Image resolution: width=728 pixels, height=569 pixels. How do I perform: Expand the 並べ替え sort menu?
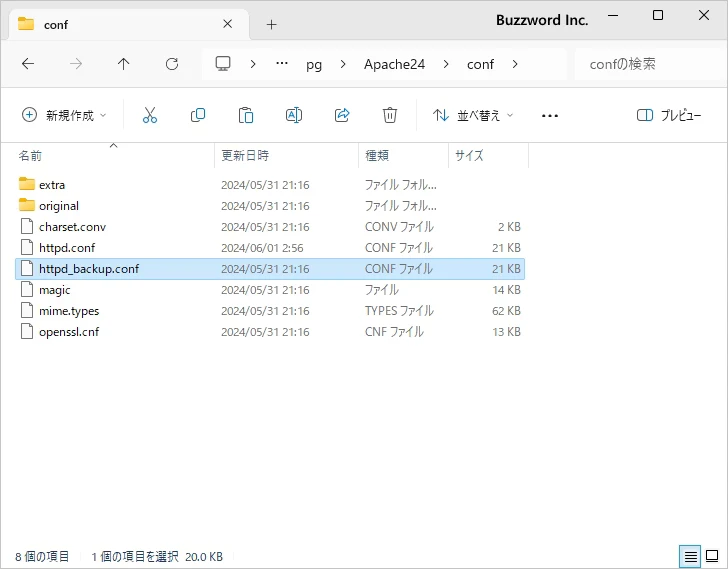click(x=473, y=115)
